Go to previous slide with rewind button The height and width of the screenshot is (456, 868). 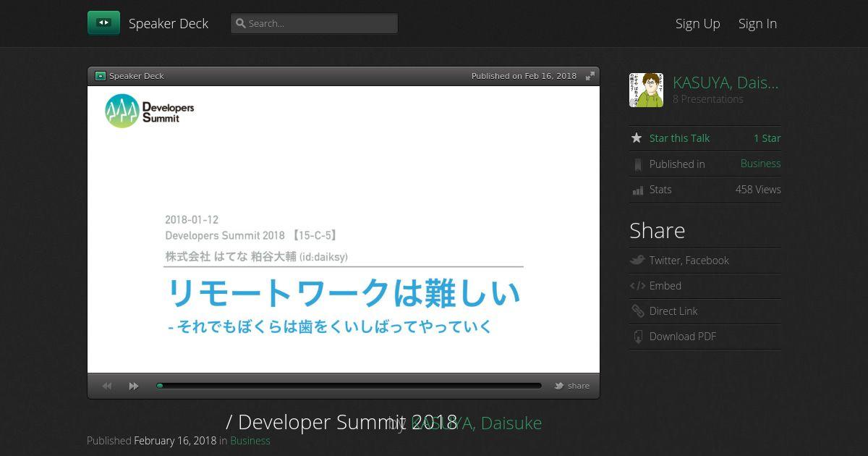coord(107,386)
